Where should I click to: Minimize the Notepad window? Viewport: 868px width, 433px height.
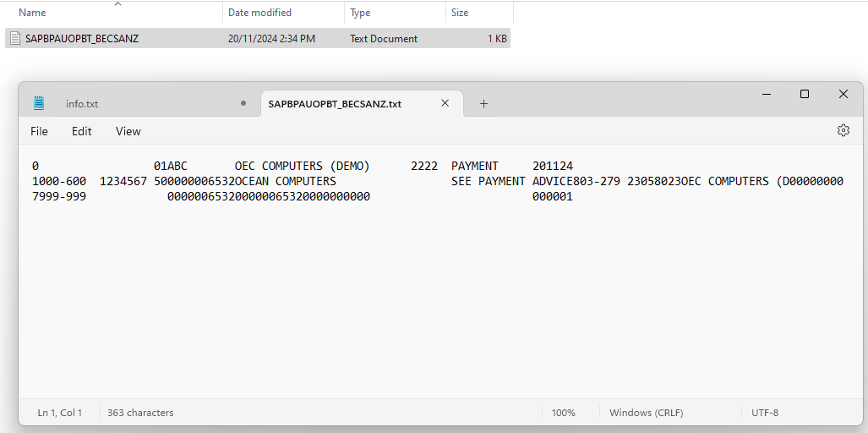point(767,94)
